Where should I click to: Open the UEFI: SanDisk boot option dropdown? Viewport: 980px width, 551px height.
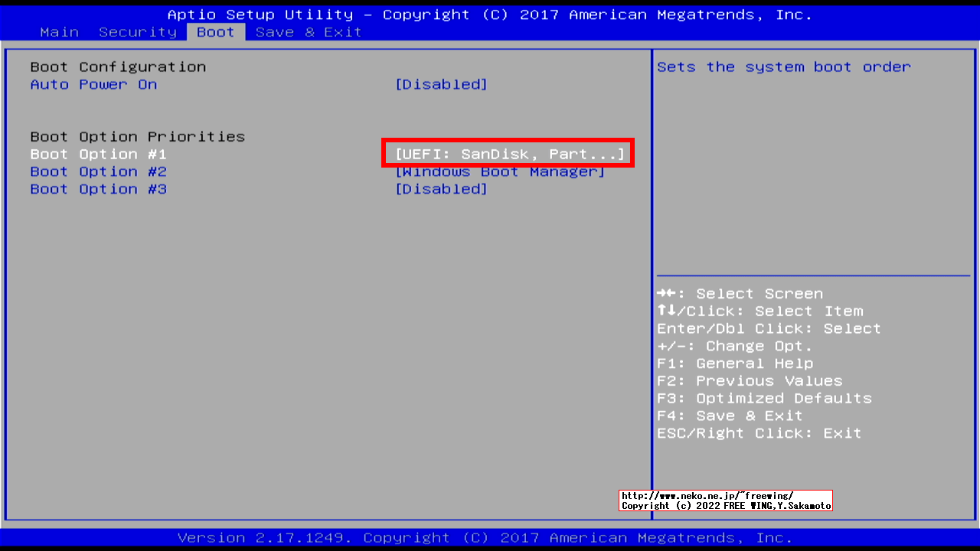pos(509,155)
